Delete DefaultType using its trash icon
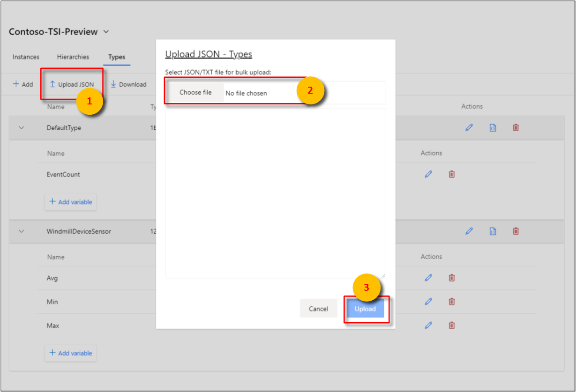Screen dimensions: 576x392 516,127
